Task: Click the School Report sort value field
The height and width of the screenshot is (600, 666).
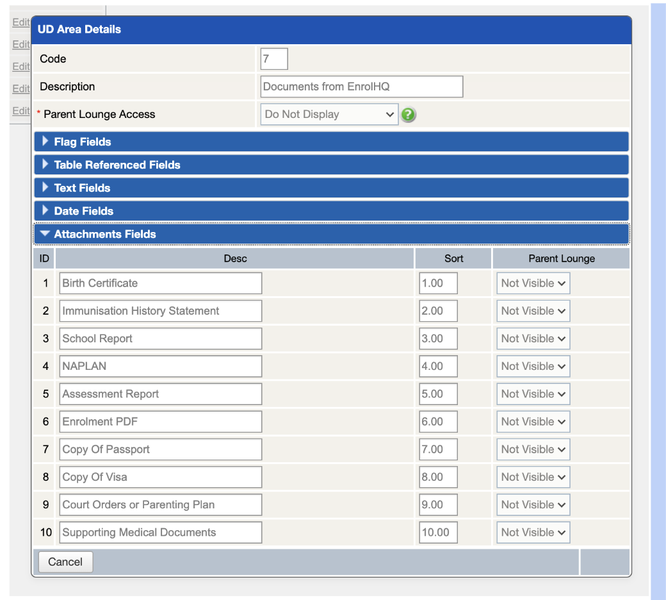Action: click(x=438, y=339)
